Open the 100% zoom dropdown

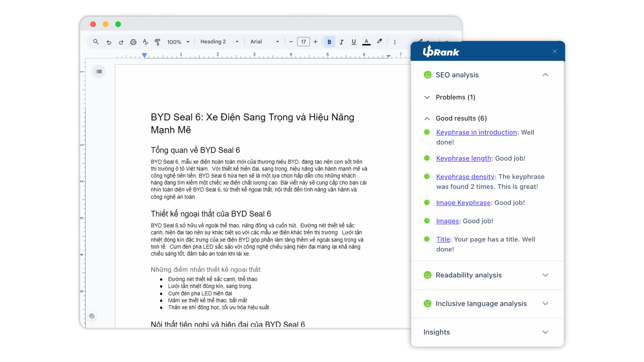pyautogui.click(x=178, y=42)
